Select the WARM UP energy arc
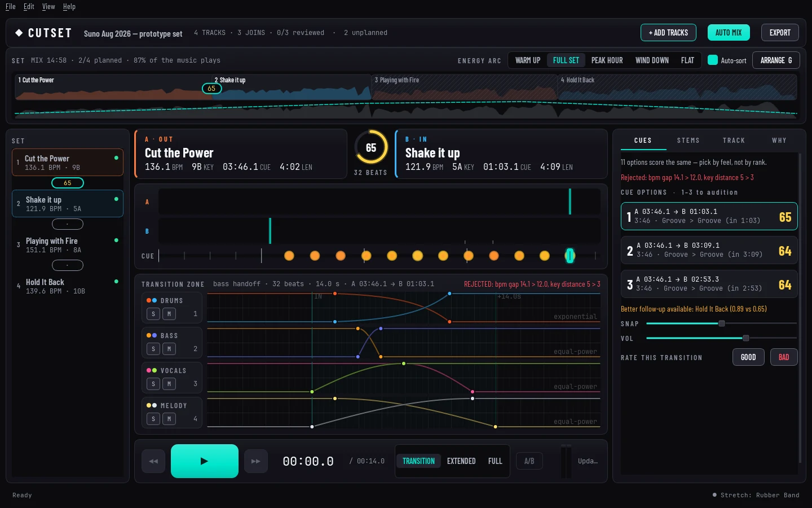Viewport: 812px width, 508px height. [x=528, y=60]
